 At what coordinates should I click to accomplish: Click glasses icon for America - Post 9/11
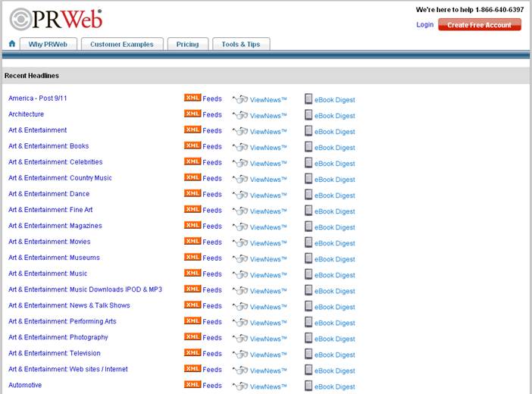[x=240, y=99]
